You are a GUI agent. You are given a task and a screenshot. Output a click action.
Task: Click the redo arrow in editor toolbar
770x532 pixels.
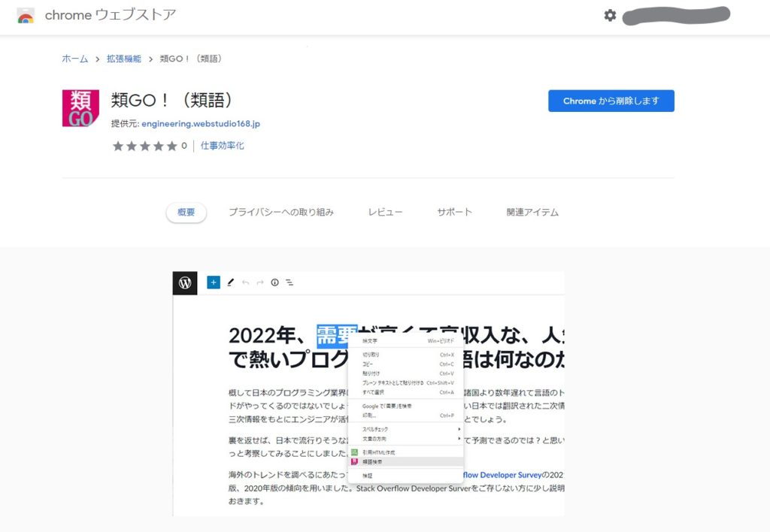(x=259, y=283)
